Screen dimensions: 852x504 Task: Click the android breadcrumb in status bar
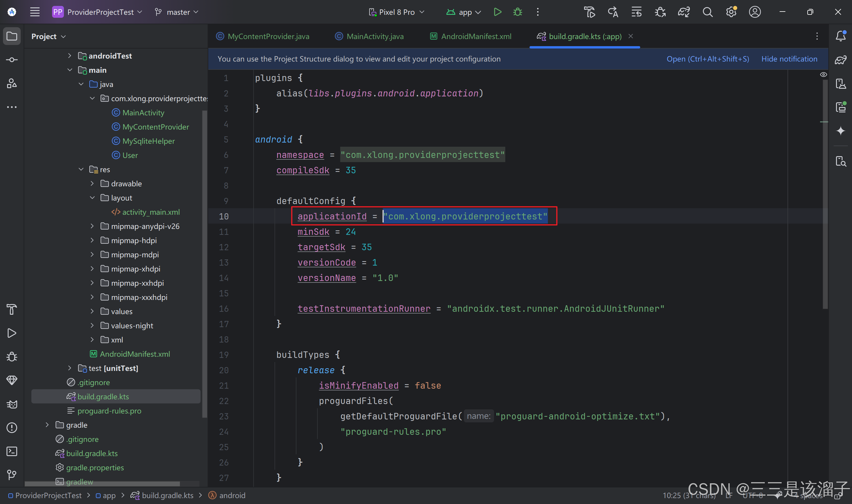point(227,495)
